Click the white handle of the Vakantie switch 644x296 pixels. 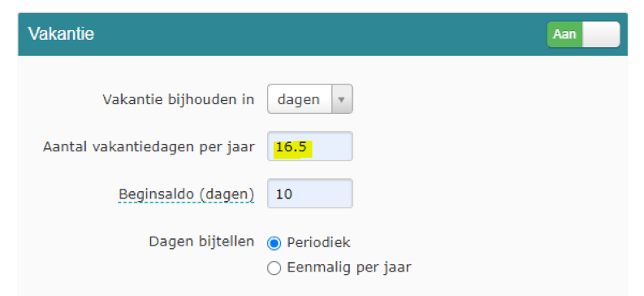pos(601,34)
